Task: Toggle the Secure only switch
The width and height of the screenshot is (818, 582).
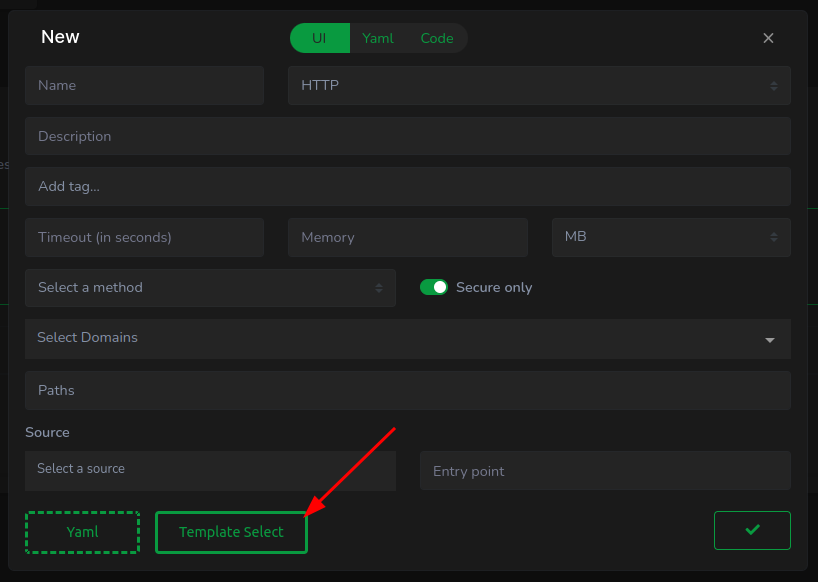Action: [433, 287]
